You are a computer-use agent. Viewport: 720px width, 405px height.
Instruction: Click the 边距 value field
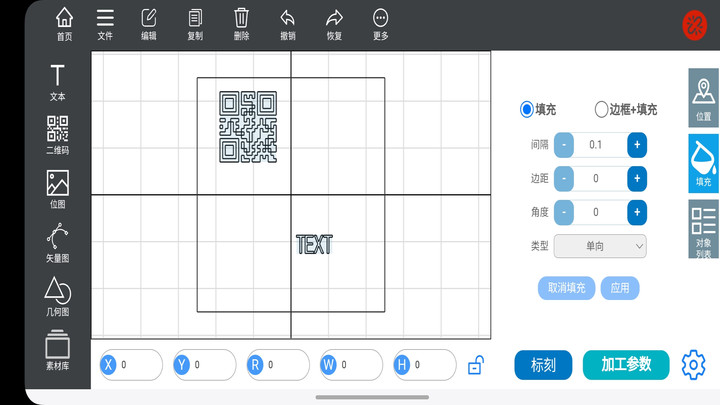pyautogui.click(x=600, y=179)
